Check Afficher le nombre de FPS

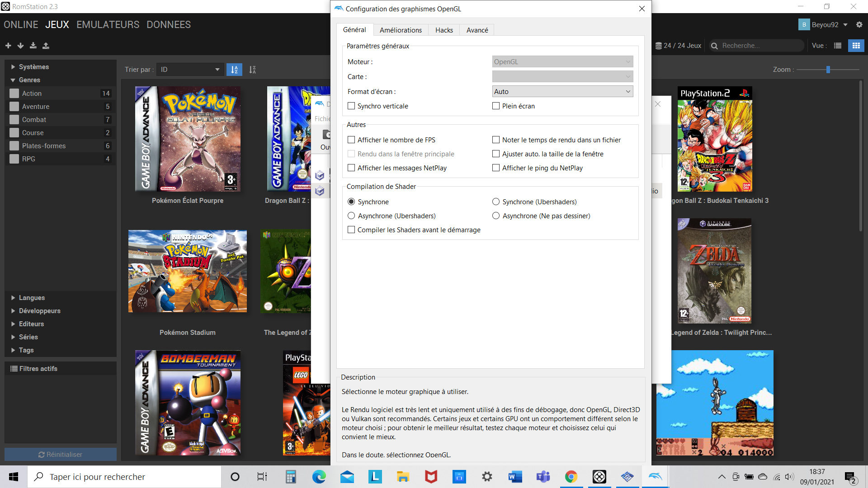coord(351,140)
